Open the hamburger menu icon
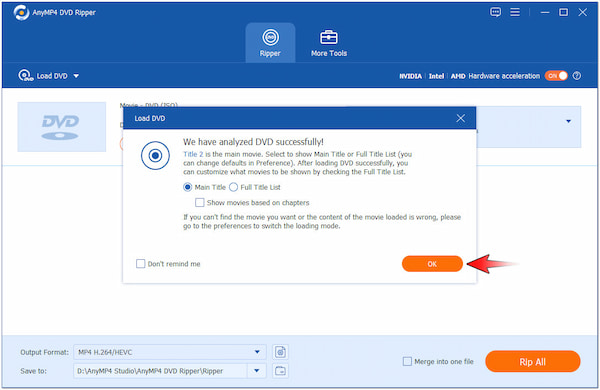Image resolution: width=600 pixels, height=390 pixels. point(515,12)
